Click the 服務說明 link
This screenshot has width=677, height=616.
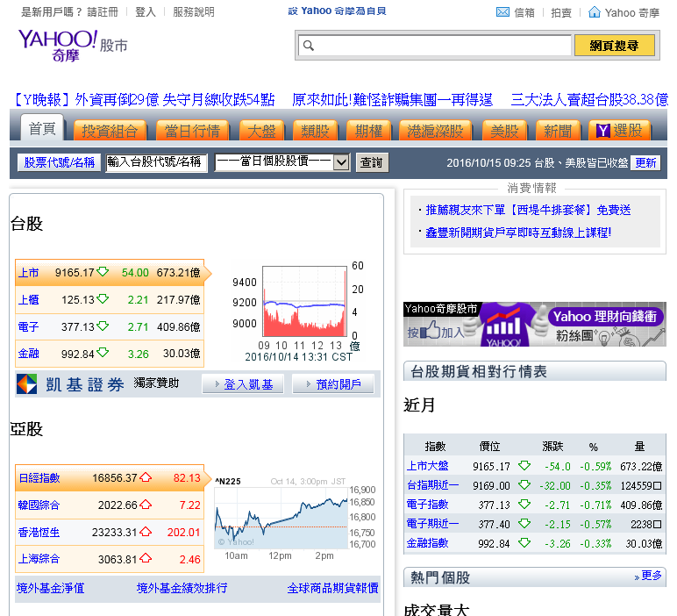194,12
